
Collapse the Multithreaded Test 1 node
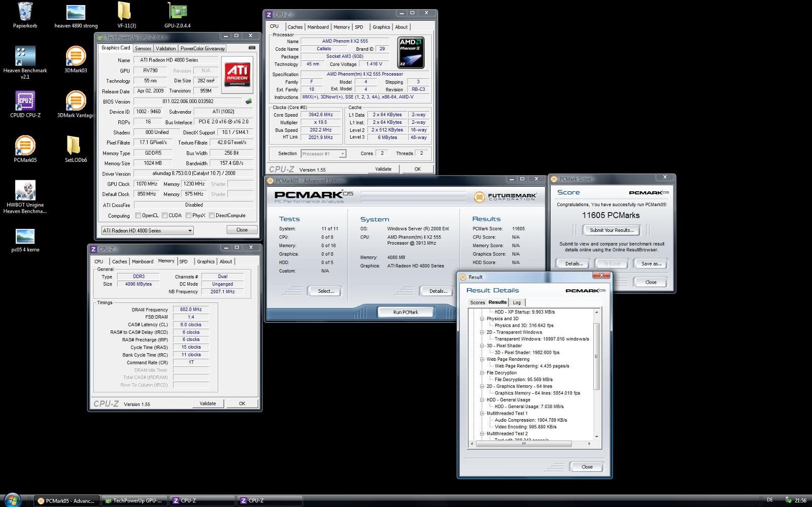482,413
